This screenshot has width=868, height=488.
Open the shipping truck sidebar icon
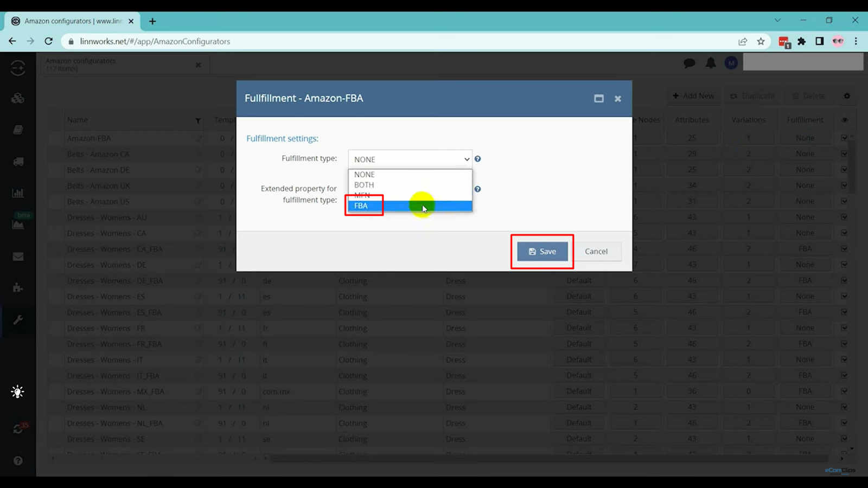click(18, 162)
